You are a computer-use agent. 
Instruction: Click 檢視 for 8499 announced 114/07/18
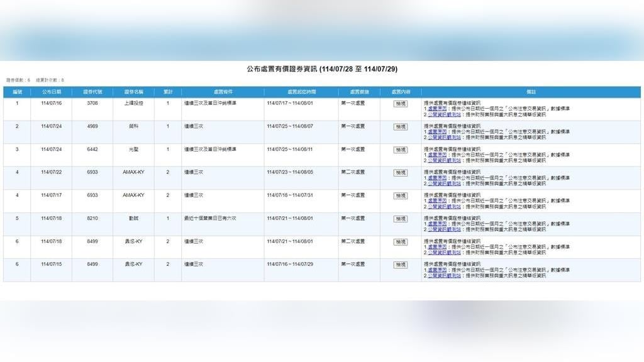(400, 242)
